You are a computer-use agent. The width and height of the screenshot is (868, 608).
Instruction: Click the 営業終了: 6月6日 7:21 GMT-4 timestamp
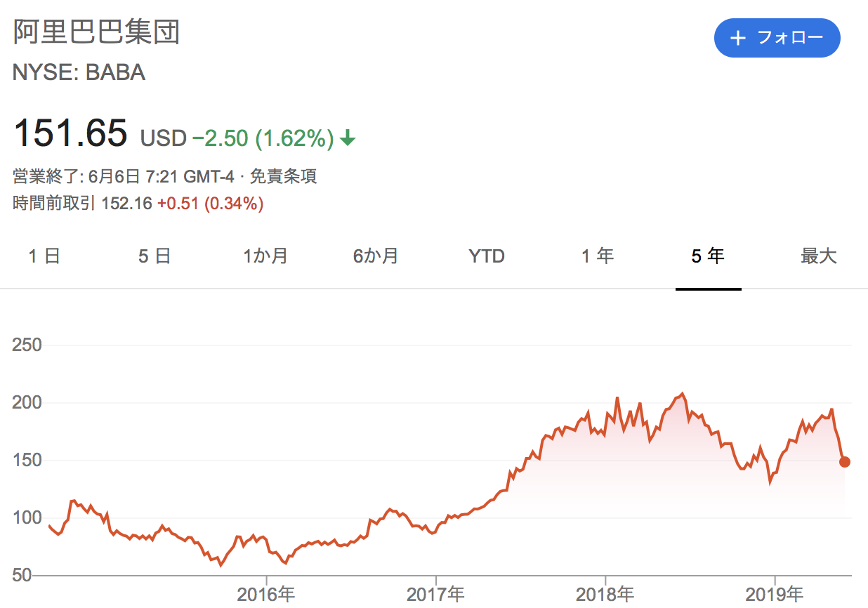click(x=124, y=176)
